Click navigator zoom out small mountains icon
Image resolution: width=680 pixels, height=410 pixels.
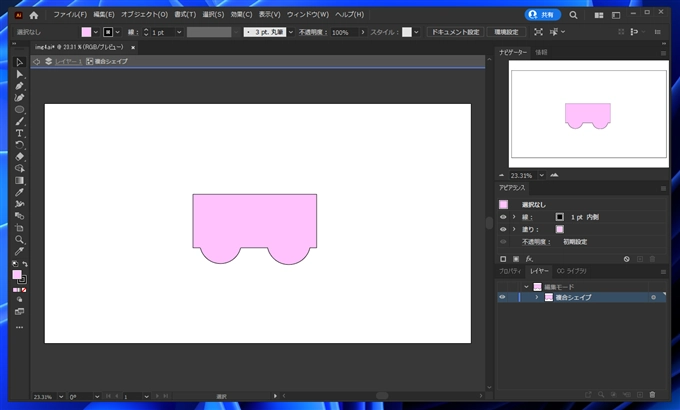pyautogui.click(x=502, y=175)
